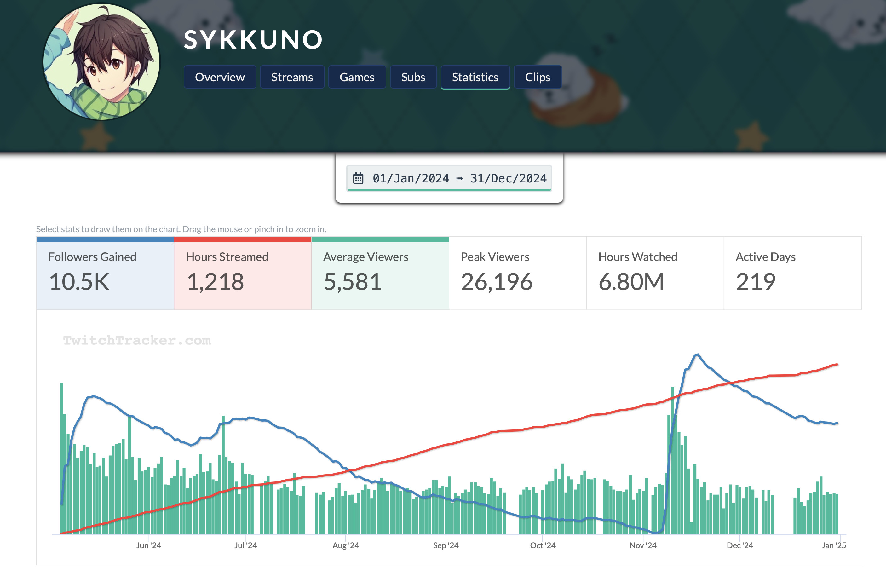Click the calendar icon in date picker
Screen dimensions: 886x588
358,178
